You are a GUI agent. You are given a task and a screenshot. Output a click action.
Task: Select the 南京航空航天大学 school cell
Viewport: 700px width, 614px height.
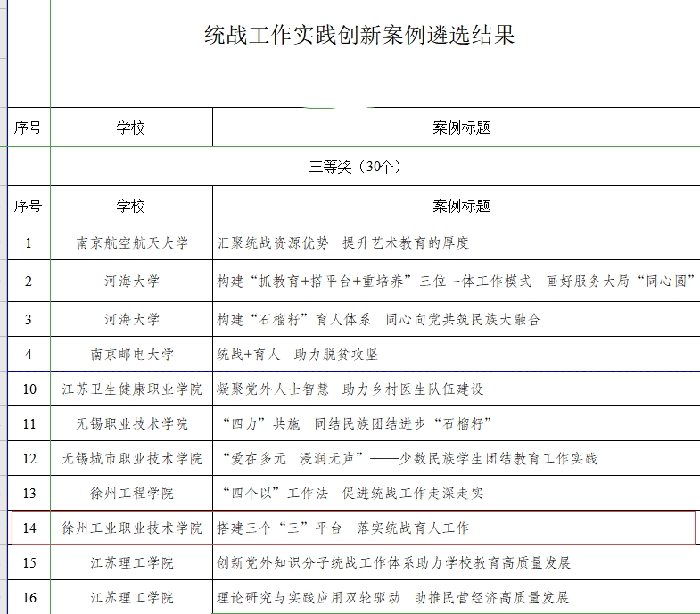click(131, 242)
